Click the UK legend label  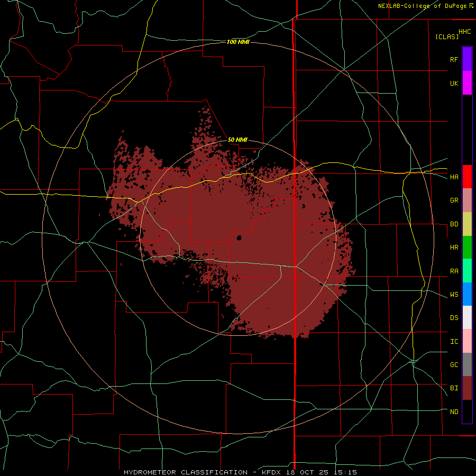pyautogui.click(x=454, y=83)
